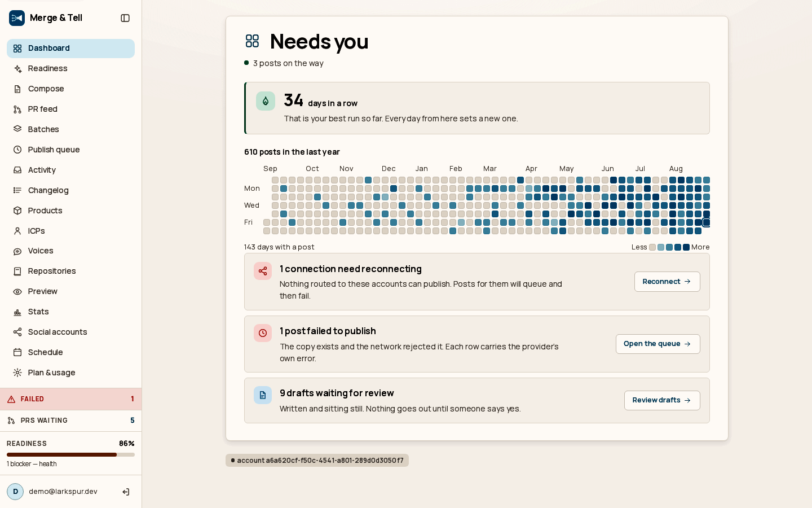This screenshot has width=812, height=508.
Task: Click the Stats chart icon
Action: (x=17, y=312)
